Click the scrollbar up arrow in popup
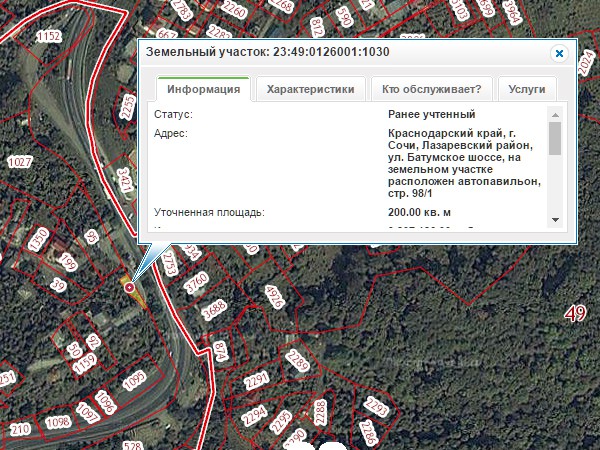 pyautogui.click(x=555, y=114)
